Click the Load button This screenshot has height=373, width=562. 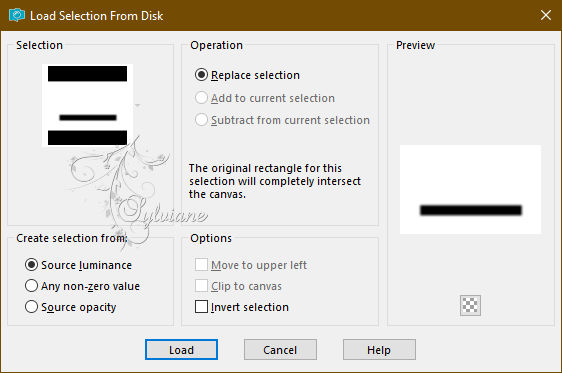tap(181, 350)
